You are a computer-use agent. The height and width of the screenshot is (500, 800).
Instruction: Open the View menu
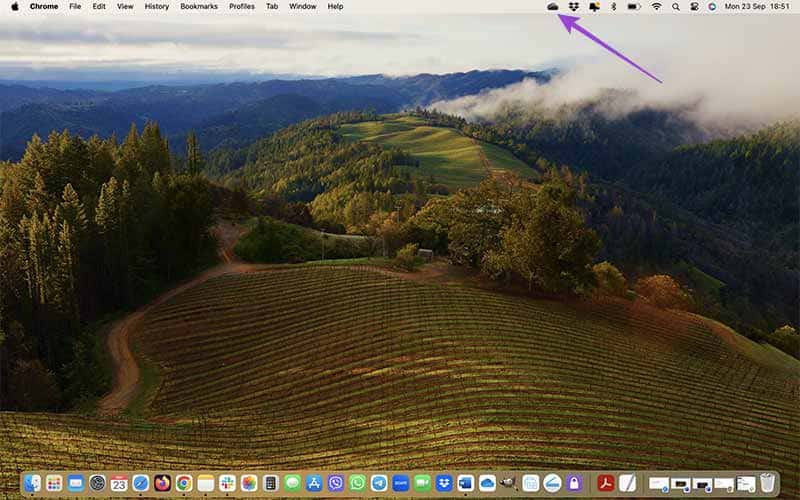(x=125, y=7)
